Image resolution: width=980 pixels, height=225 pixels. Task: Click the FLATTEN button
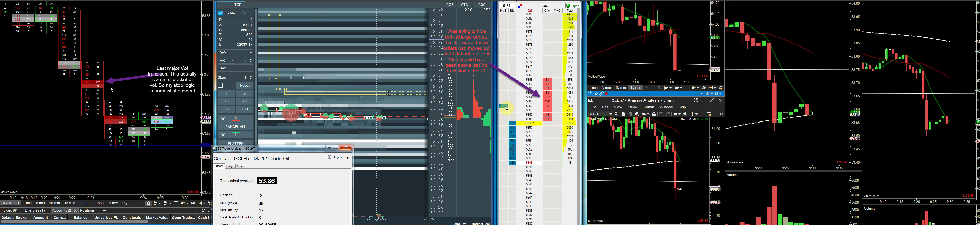pos(236,143)
